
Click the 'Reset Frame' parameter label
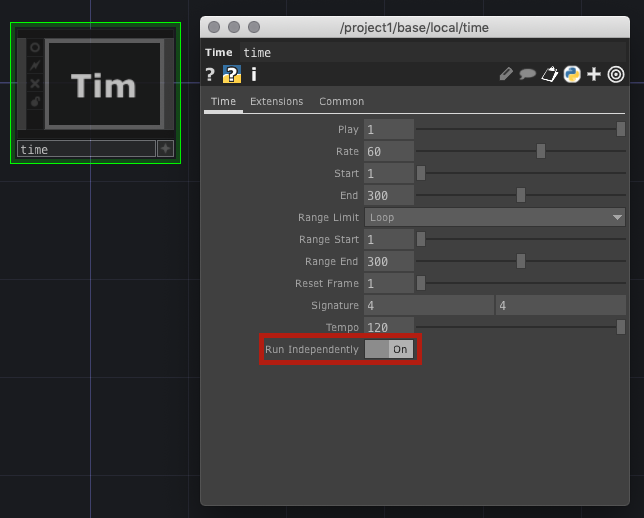[327, 283]
